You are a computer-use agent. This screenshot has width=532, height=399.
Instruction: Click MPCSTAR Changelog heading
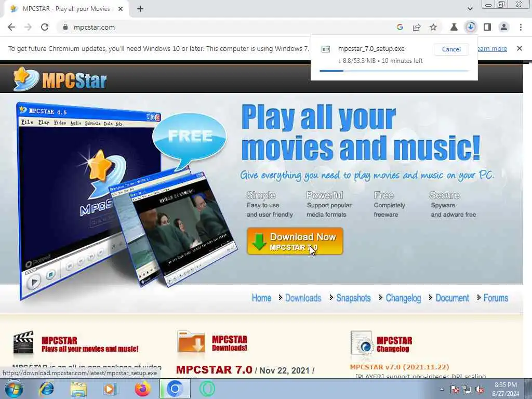[x=394, y=344]
